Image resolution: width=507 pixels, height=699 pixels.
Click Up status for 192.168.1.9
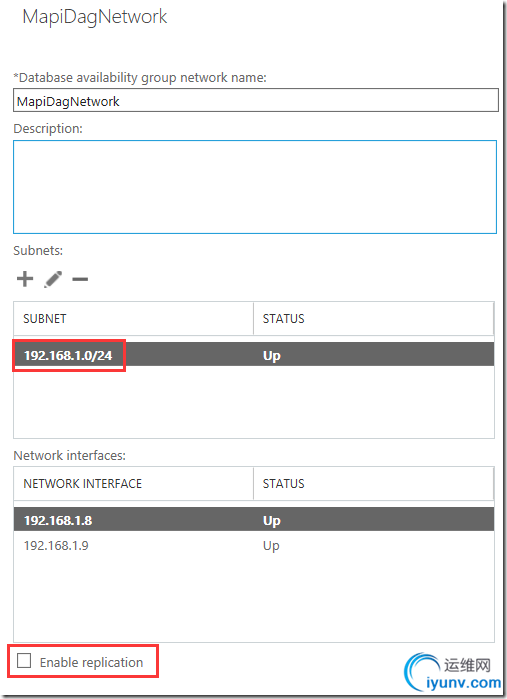pos(271,546)
